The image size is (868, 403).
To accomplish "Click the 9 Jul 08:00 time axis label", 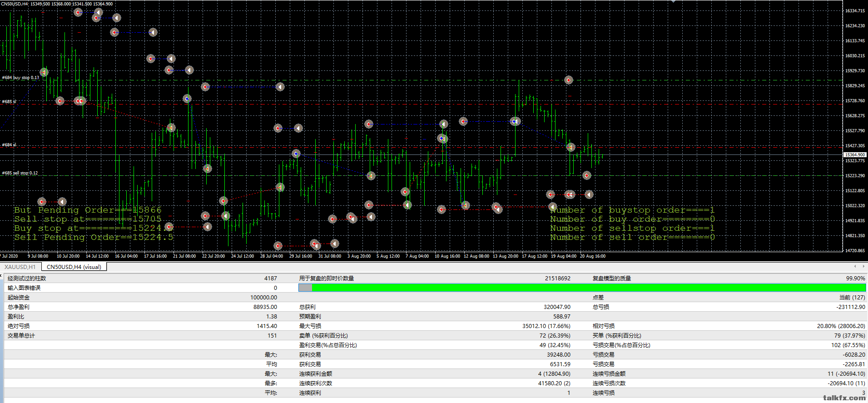I will pos(38,256).
